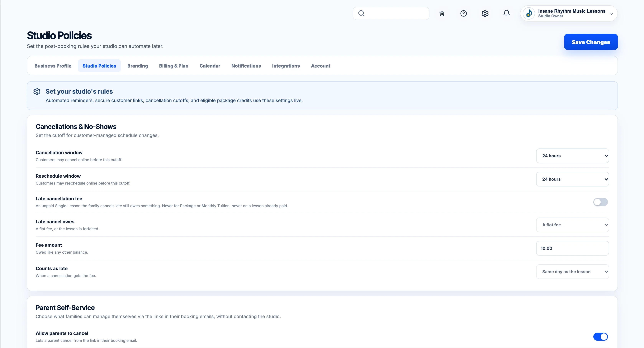
Task: Click the music note studio avatar
Action: pyautogui.click(x=529, y=13)
